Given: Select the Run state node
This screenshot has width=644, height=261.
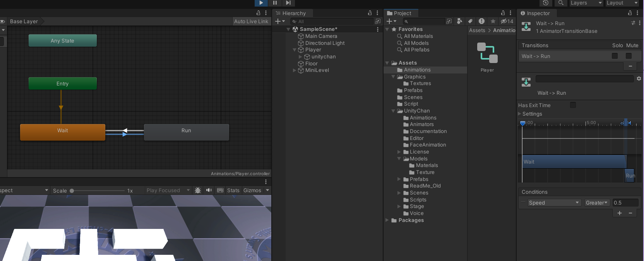Looking at the screenshot, I should click(x=187, y=132).
